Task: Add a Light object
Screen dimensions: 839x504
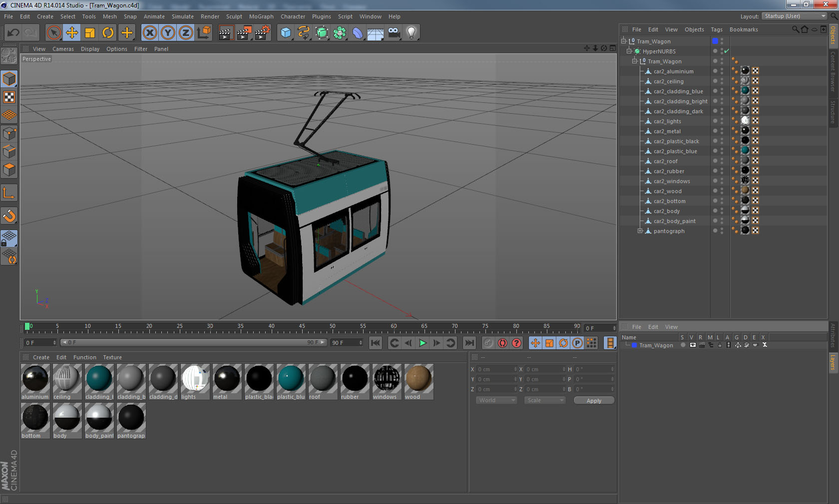Action: tap(412, 33)
